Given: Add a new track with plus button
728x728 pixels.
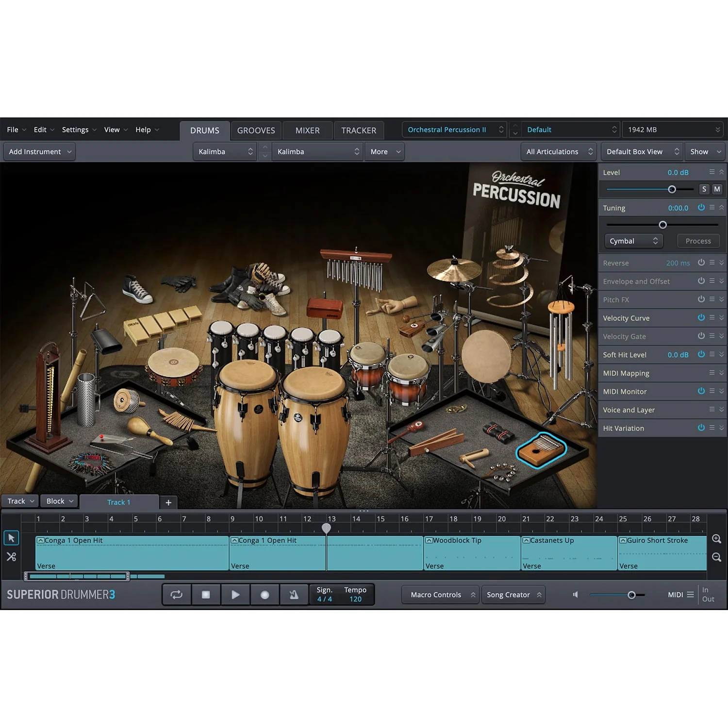Looking at the screenshot, I should pyautogui.click(x=168, y=502).
